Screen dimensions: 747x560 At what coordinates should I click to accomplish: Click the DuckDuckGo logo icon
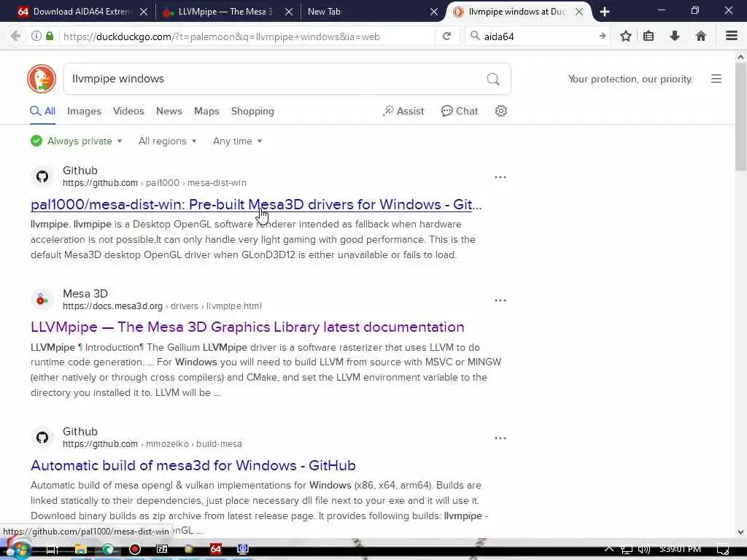42,79
